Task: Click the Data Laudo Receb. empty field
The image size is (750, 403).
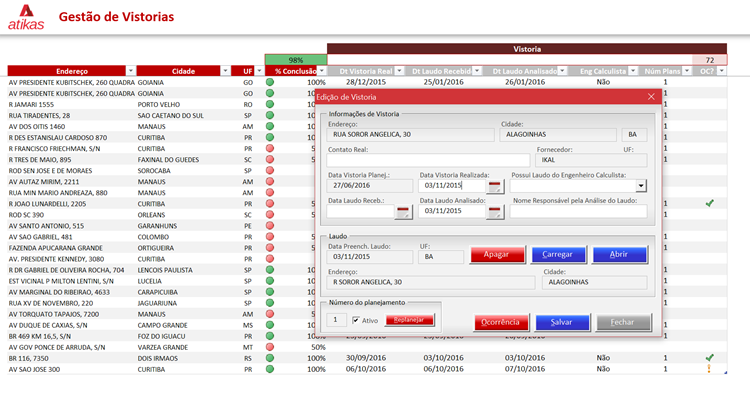Action: coord(361,211)
